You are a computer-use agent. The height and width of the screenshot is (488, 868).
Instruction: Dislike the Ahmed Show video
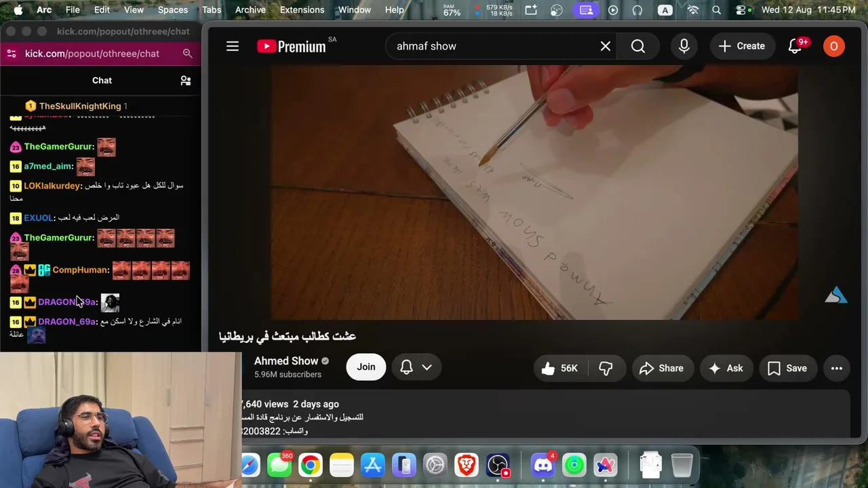click(606, 368)
